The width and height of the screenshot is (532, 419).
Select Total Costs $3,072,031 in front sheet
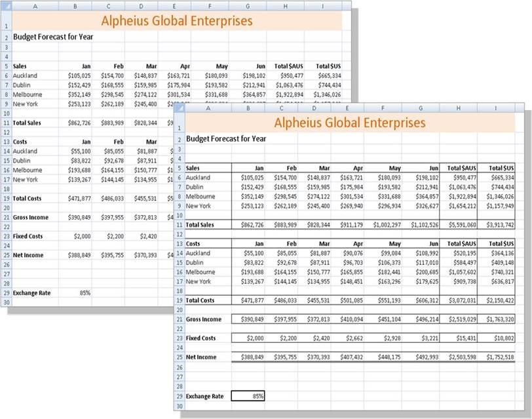(458, 300)
